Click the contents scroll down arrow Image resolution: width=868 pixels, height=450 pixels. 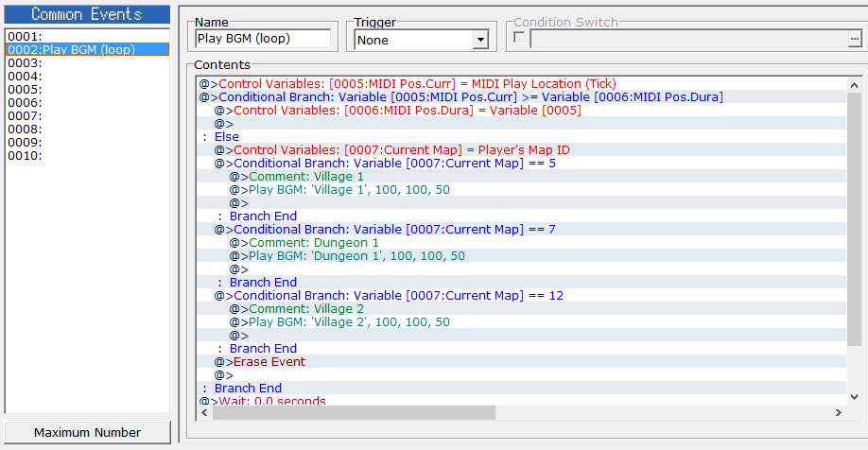point(854,397)
